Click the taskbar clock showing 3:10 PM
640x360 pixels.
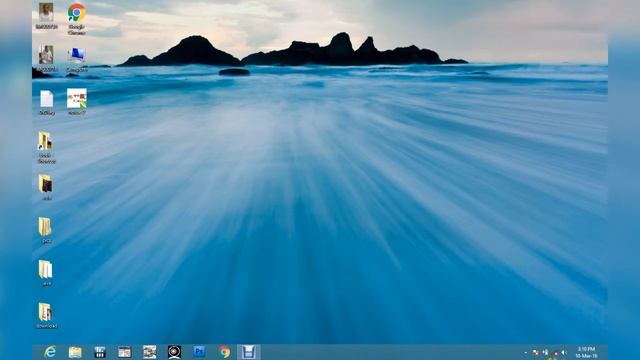tap(587, 352)
